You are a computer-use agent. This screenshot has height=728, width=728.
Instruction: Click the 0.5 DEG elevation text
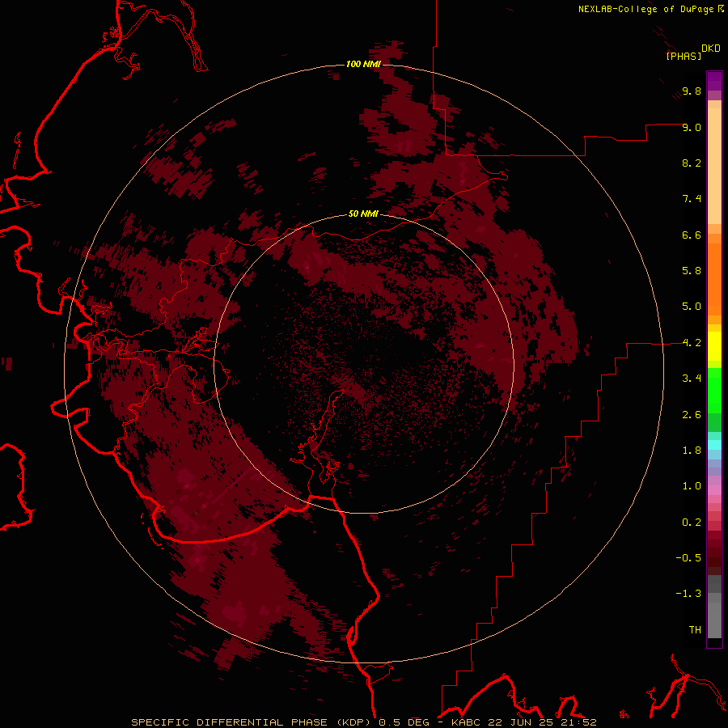click(x=404, y=722)
